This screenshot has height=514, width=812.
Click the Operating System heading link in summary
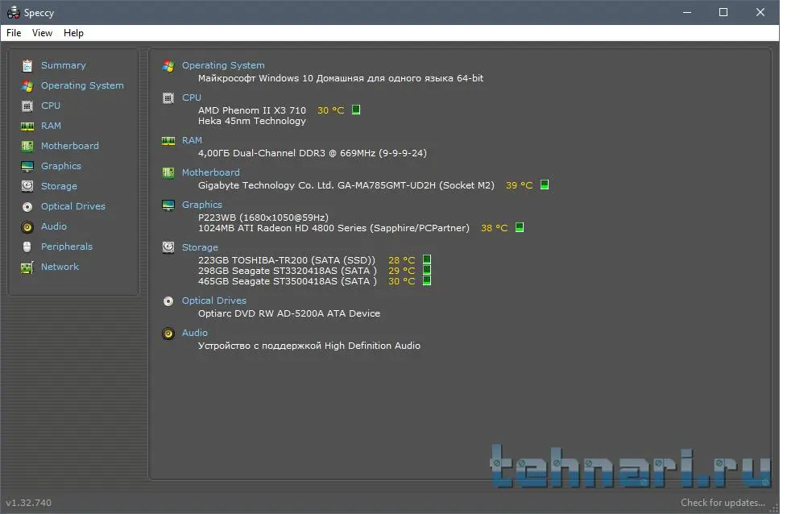[x=223, y=65]
